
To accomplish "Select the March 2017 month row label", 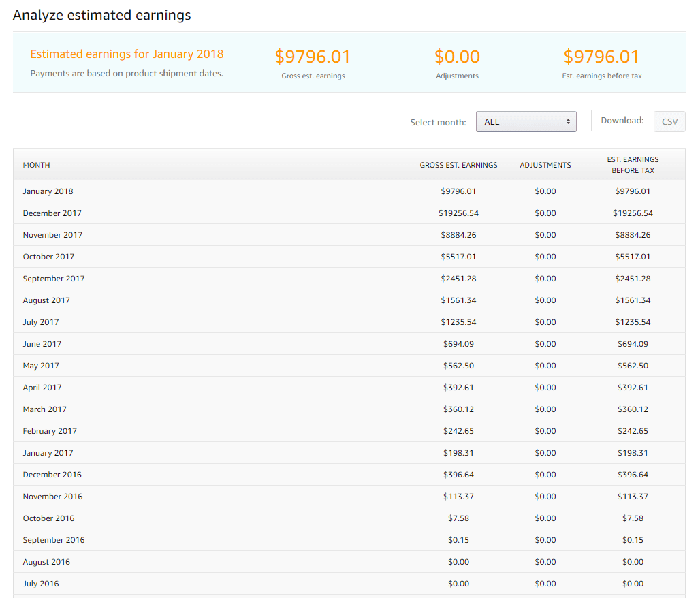I will (x=45, y=409).
